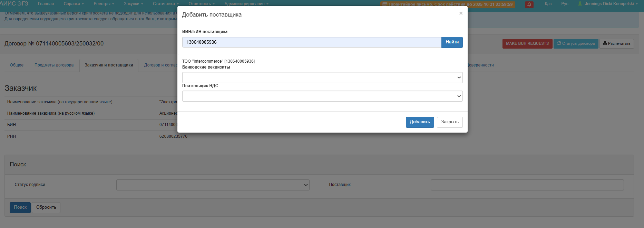The width and height of the screenshot is (644, 228).
Task: Click the notification bell icon
Action: coord(529,4)
